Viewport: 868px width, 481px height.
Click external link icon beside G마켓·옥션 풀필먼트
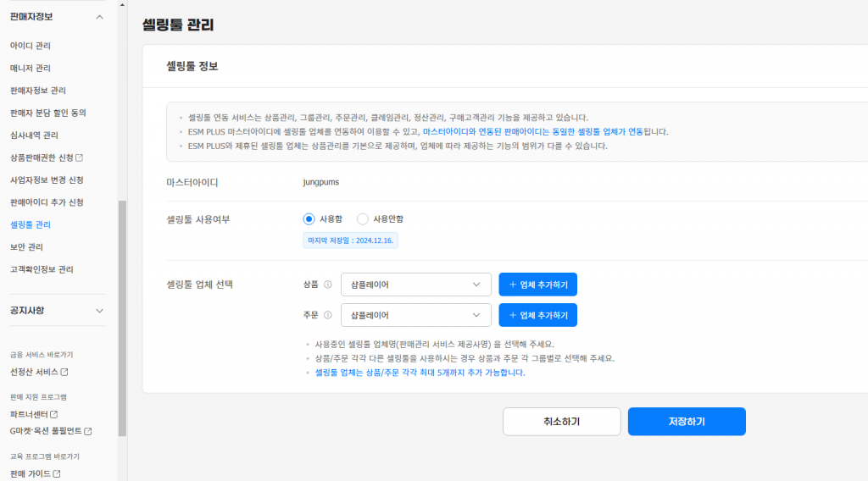coord(87,431)
